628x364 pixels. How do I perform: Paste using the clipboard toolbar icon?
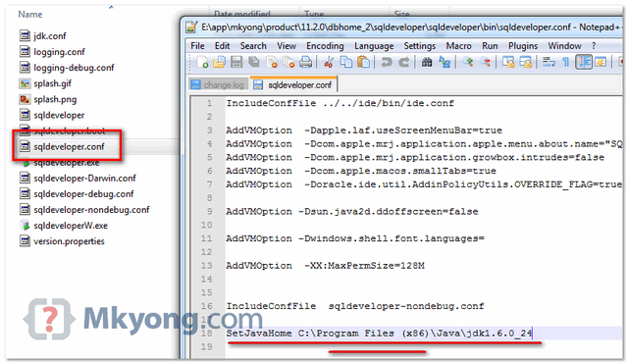[x=363, y=62]
